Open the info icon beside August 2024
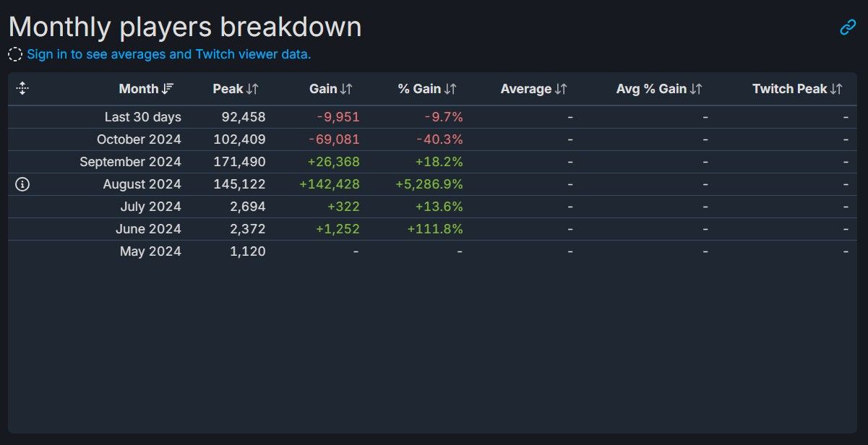Viewport: 868px width, 445px height. point(22,184)
